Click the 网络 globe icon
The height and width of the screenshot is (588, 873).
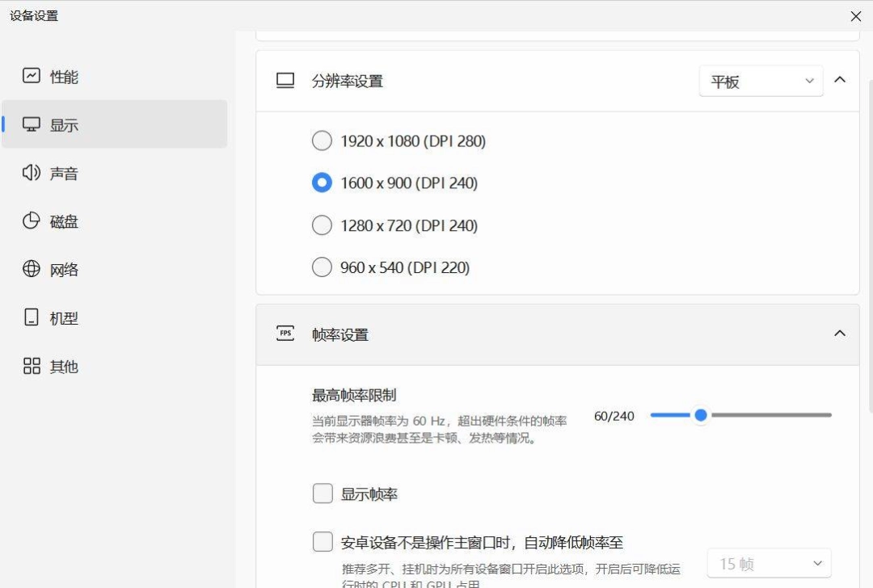(x=32, y=269)
